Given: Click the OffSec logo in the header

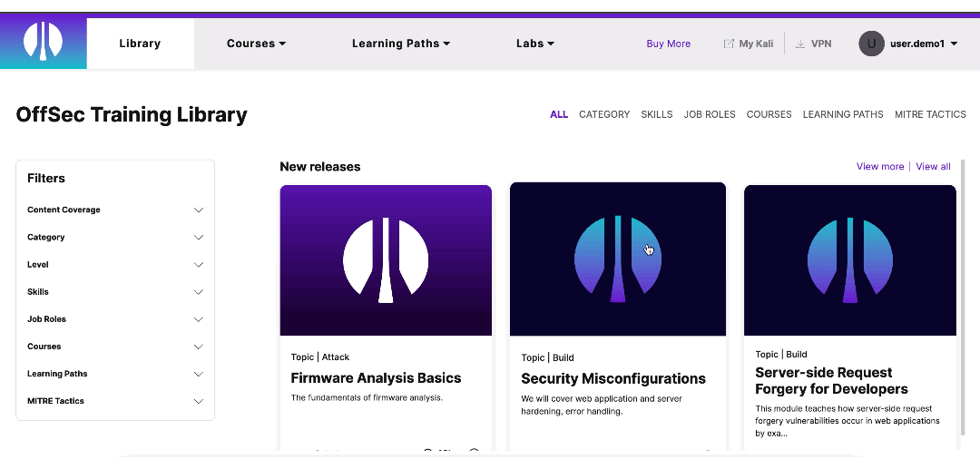Looking at the screenshot, I should click(x=44, y=41).
